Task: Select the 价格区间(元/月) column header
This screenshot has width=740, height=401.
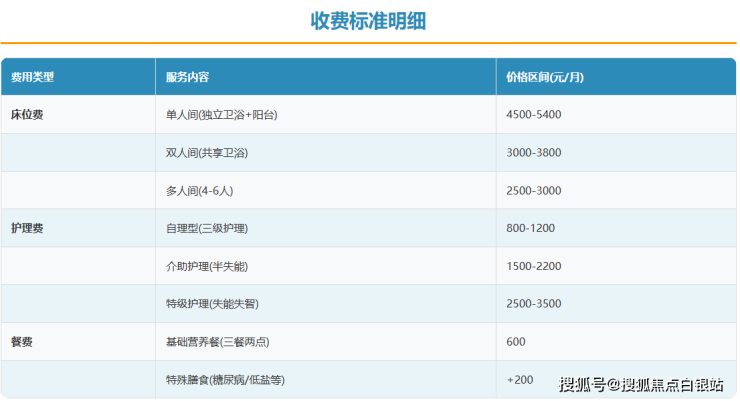Action: pyautogui.click(x=546, y=77)
